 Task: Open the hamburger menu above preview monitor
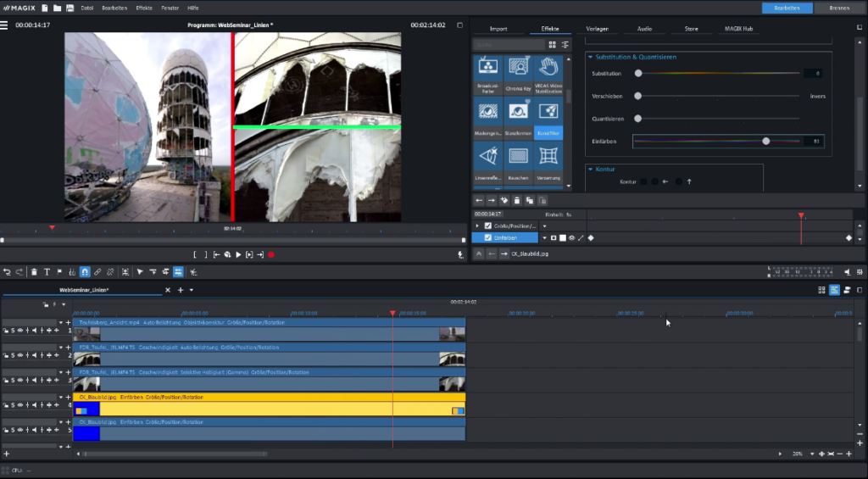coord(4,25)
